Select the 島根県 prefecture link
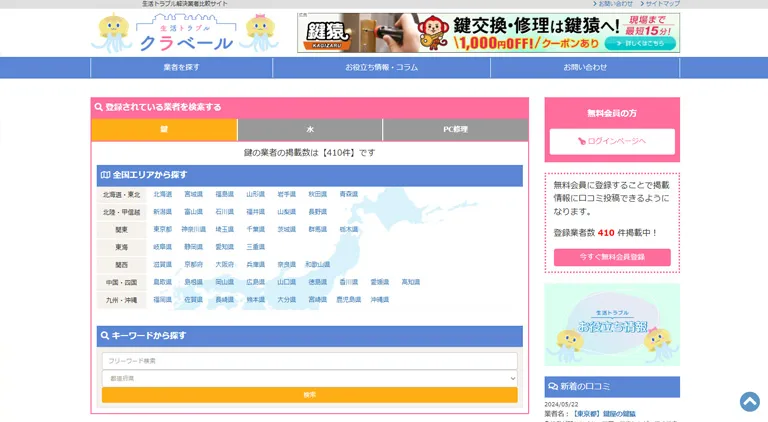 [x=193, y=282]
